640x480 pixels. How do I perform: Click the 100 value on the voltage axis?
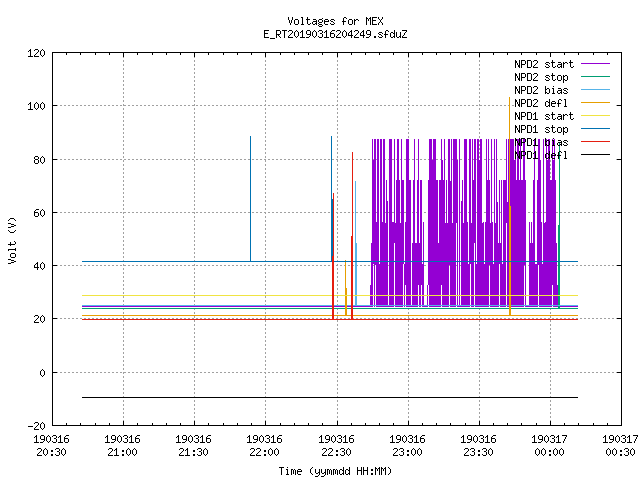point(36,106)
